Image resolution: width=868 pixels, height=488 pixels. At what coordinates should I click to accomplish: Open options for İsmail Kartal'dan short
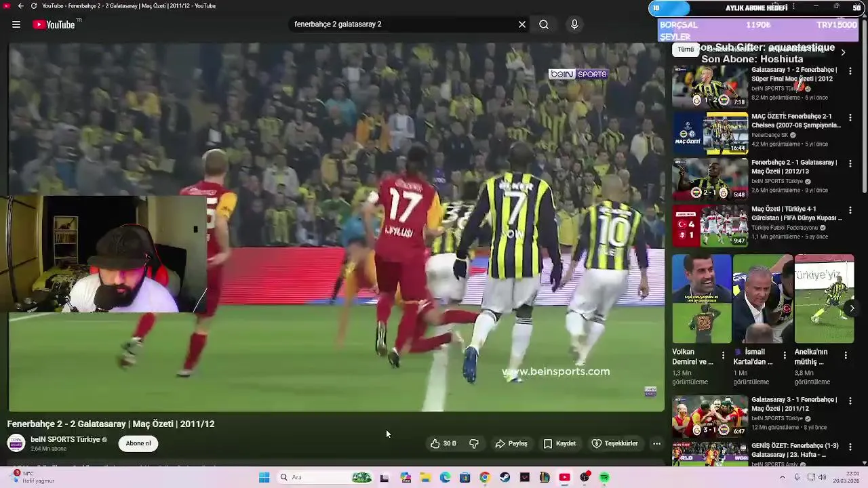pyautogui.click(x=785, y=355)
